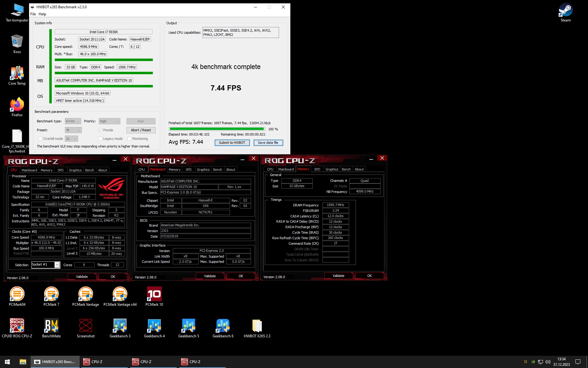Open the volume icon in system tray
The image size is (588, 368).
[548, 362]
